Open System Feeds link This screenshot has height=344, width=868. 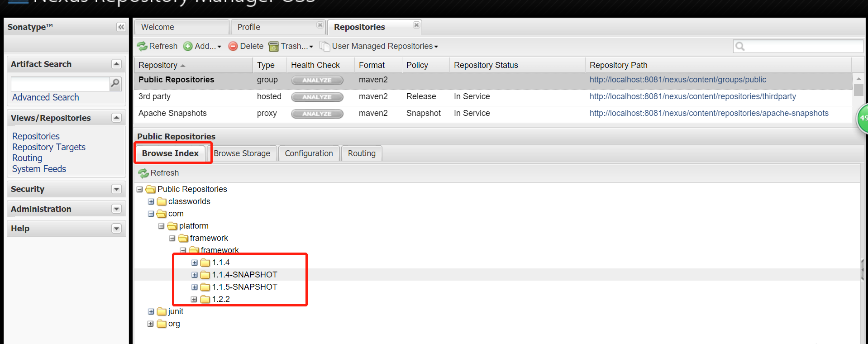pos(39,169)
